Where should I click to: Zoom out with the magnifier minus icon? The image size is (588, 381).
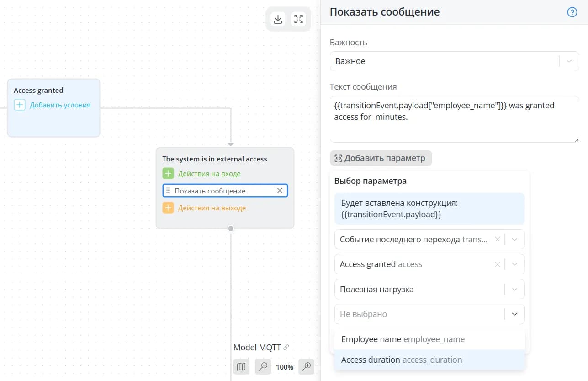pos(263,367)
